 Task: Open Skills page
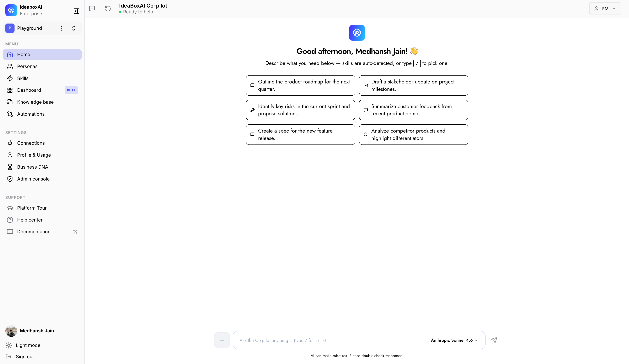(42, 78)
